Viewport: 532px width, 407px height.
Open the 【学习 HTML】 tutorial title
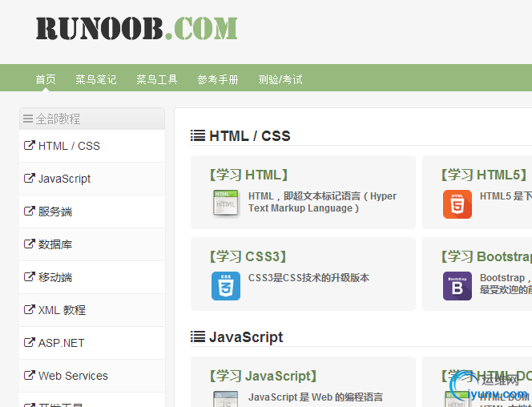248,175
